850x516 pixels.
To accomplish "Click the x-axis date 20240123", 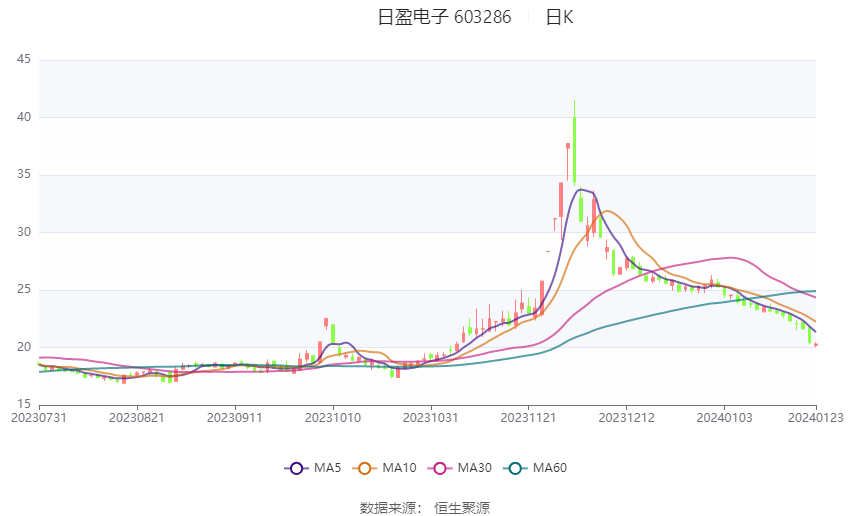I will (816, 418).
